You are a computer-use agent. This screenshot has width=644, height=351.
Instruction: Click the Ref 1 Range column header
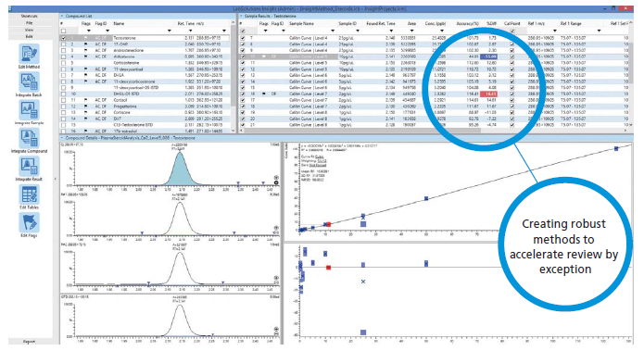point(571,24)
